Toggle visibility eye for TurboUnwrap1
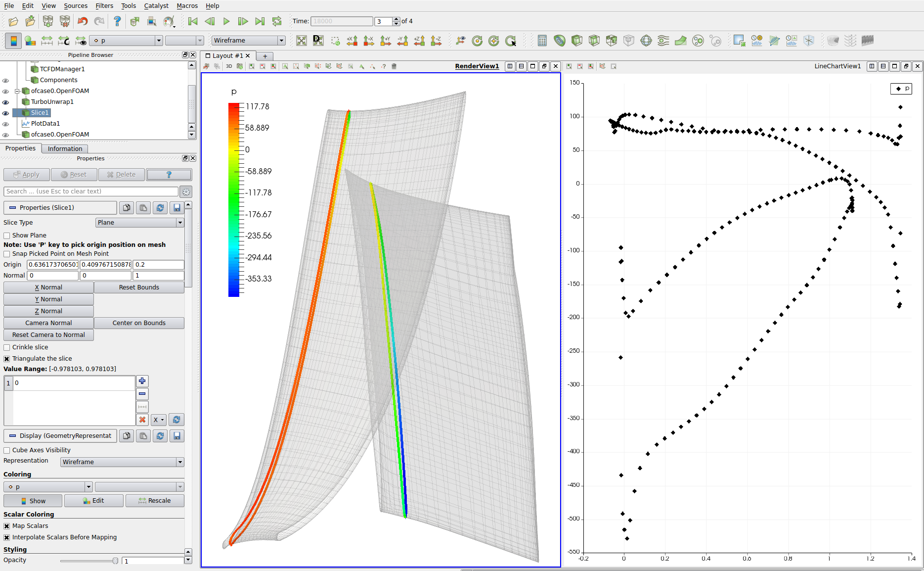 [5, 102]
